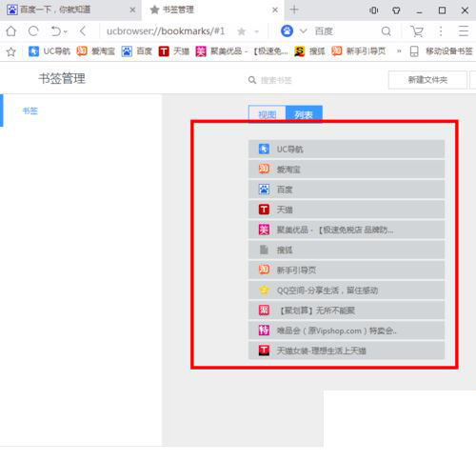Click the mute sound icon in title bar
This screenshot has width=476, height=461.
pos(374,10)
